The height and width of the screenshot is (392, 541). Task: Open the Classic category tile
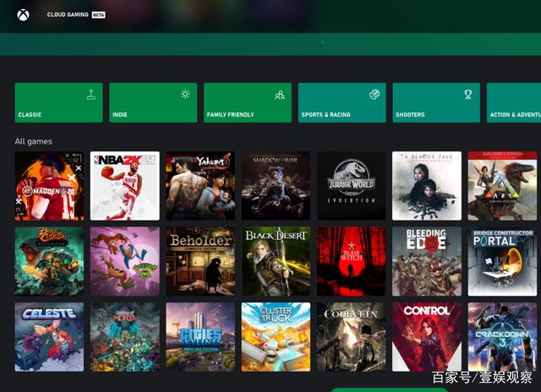58,102
